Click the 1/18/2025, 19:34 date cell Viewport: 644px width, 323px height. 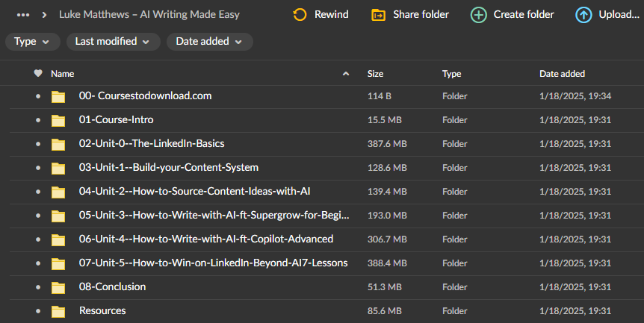pyautogui.click(x=575, y=96)
